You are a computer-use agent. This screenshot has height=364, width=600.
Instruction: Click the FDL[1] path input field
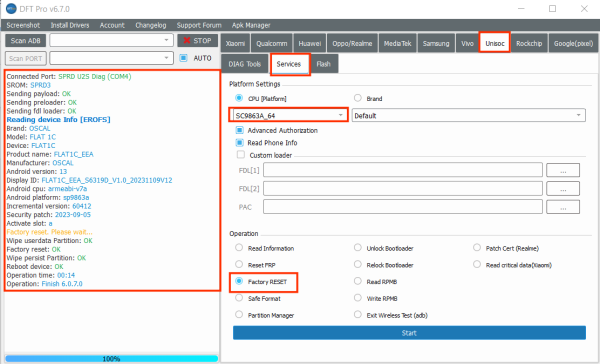coord(403,170)
